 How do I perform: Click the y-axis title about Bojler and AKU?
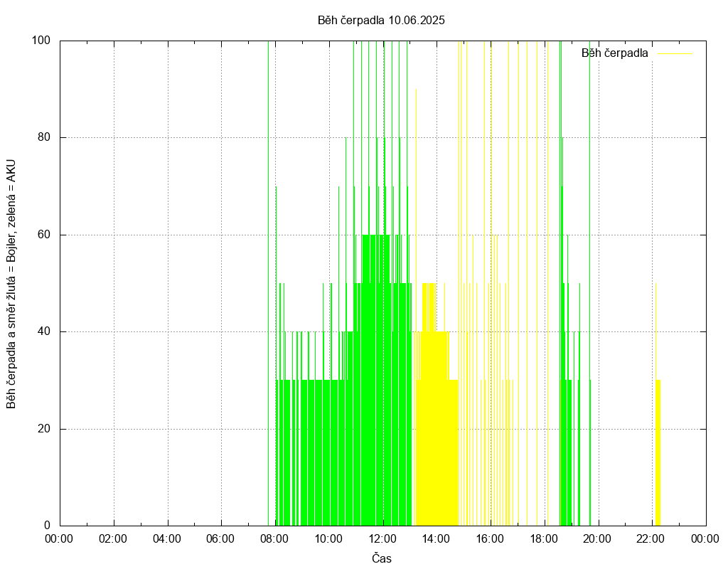coord(11,284)
